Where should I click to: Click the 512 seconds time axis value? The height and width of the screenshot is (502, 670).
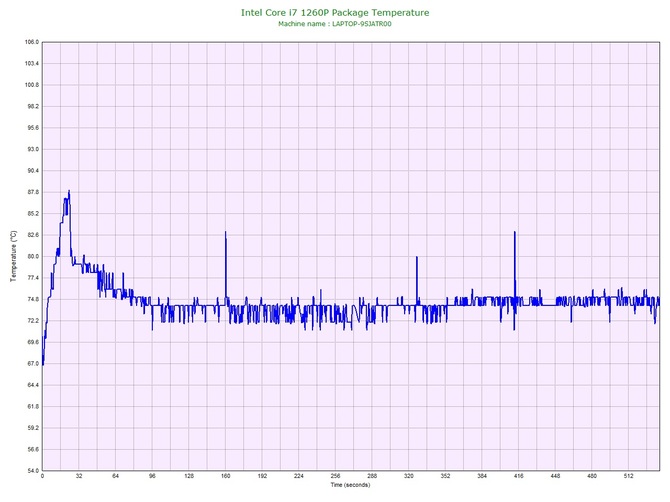[x=629, y=476]
